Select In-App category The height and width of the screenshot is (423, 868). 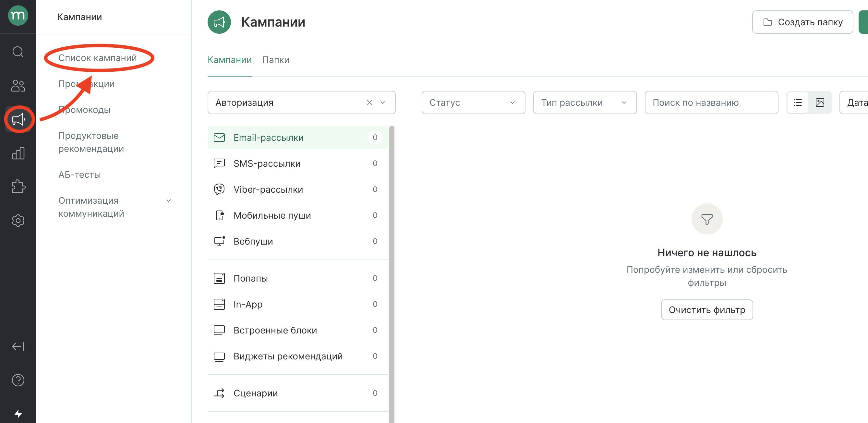(x=297, y=304)
